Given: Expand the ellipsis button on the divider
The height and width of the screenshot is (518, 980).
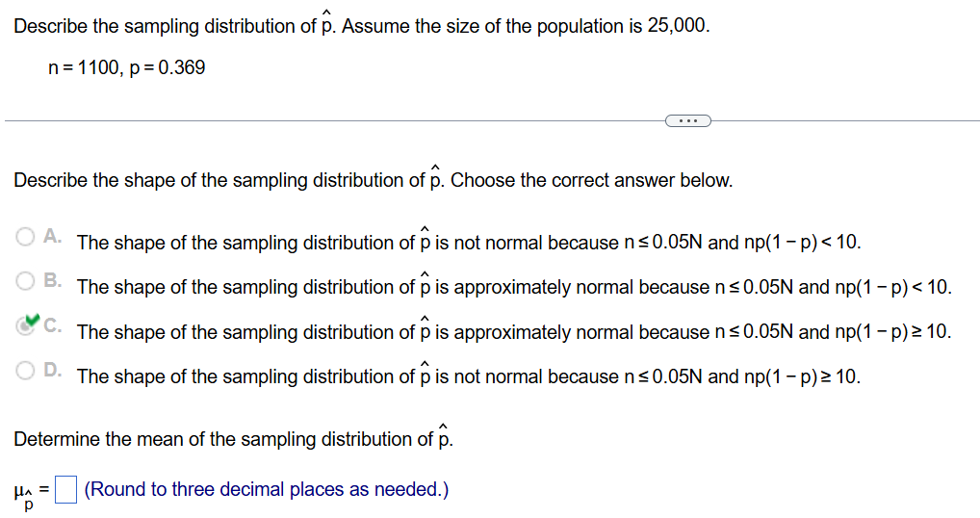Looking at the screenshot, I should [x=687, y=120].
